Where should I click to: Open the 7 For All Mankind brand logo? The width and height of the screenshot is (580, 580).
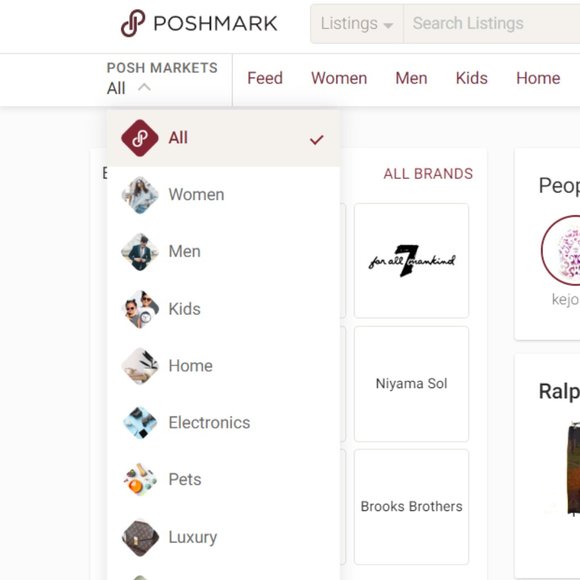click(411, 260)
